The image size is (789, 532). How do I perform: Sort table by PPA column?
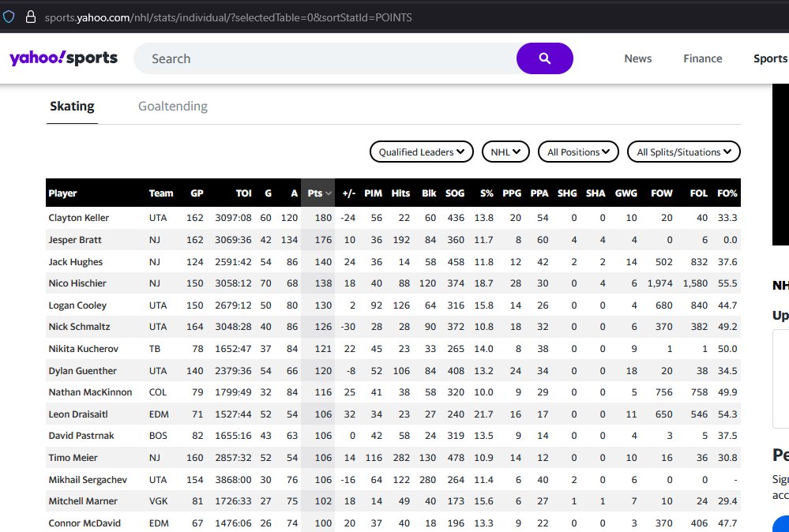point(539,193)
